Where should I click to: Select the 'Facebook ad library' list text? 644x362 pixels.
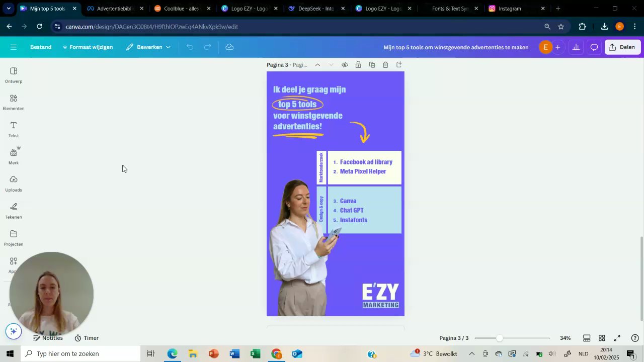[366, 162]
